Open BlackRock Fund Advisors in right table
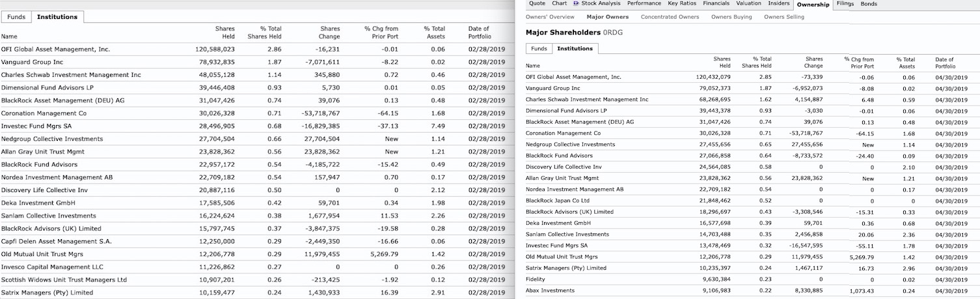This screenshot has height=299, width=980. pos(559,155)
